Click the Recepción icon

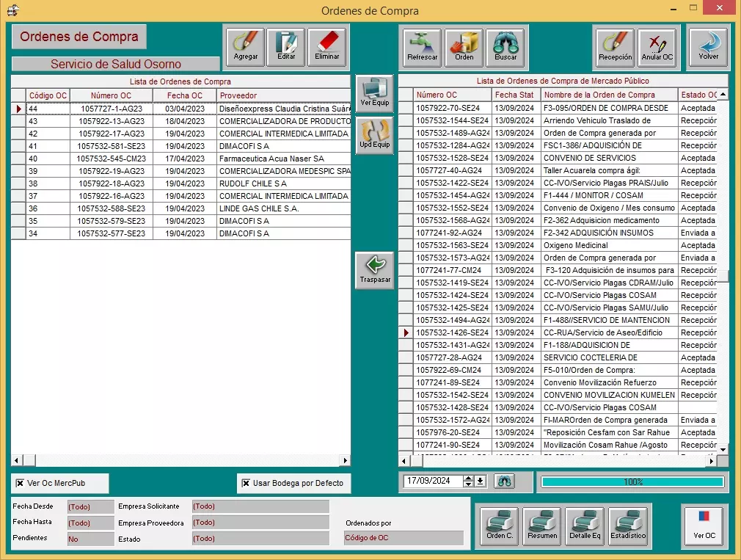pos(615,46)
